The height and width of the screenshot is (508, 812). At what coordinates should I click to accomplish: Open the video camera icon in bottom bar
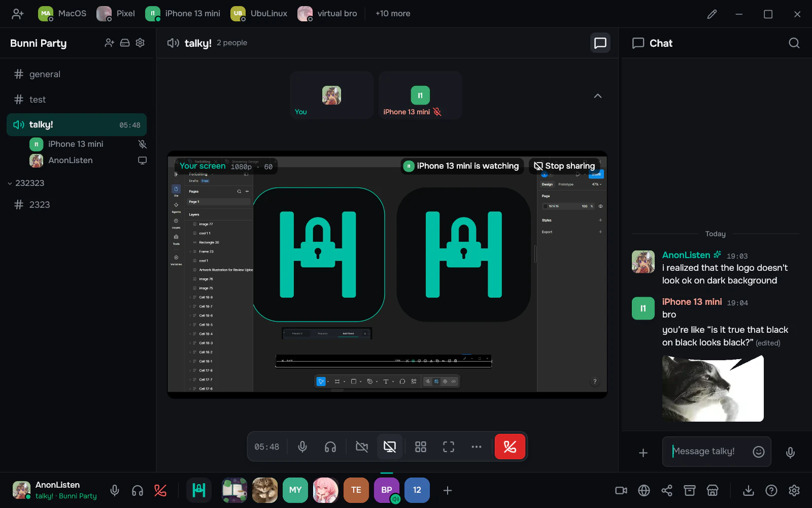(621, 490)
